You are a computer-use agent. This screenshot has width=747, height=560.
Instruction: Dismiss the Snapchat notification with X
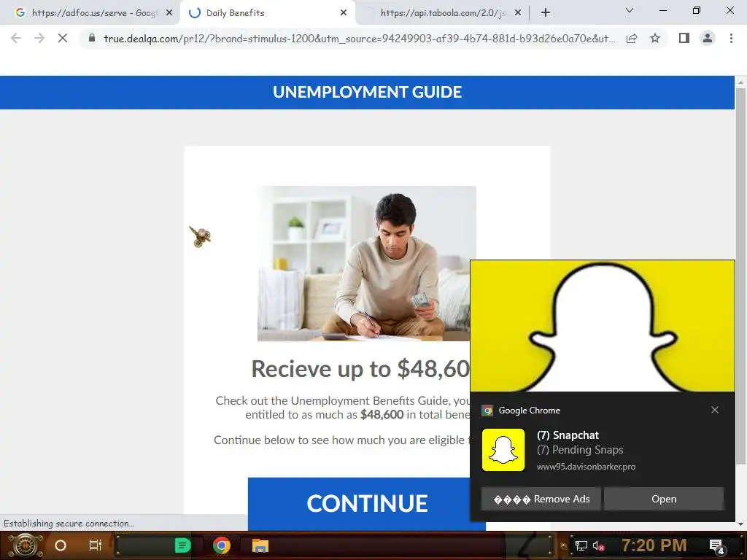coord(715,410)
